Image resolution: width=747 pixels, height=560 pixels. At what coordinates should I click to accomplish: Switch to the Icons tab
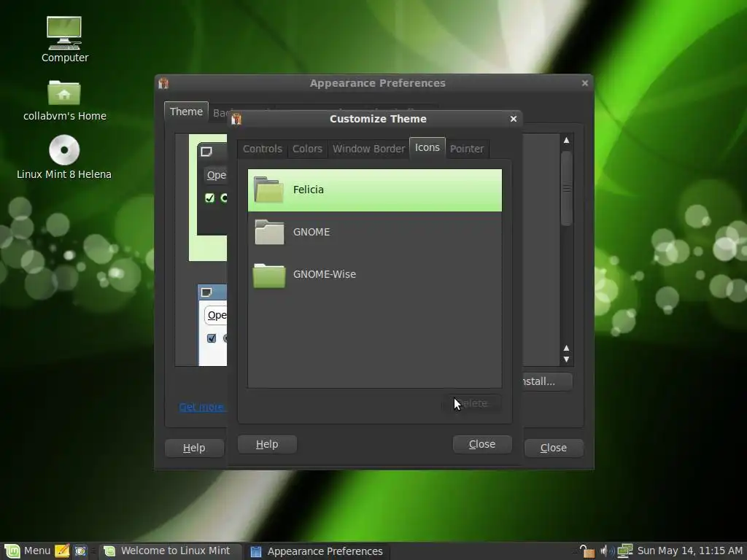427,147
